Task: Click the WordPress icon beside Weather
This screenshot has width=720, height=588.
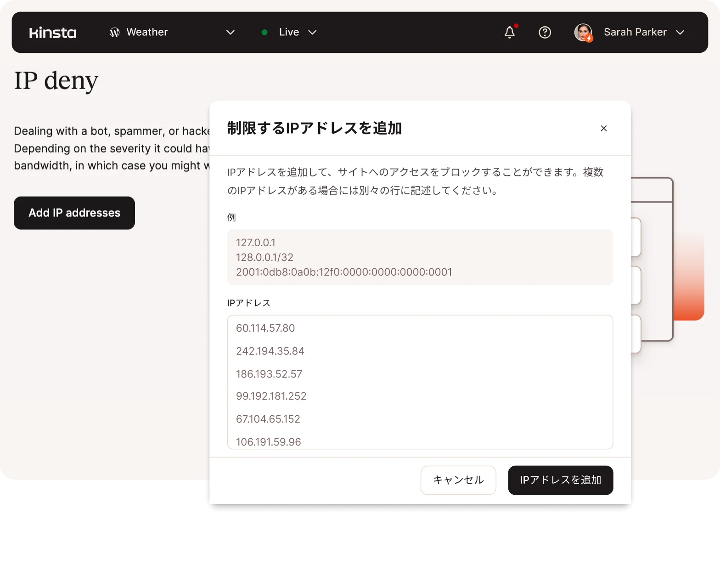Action: [x=114, y=33]
